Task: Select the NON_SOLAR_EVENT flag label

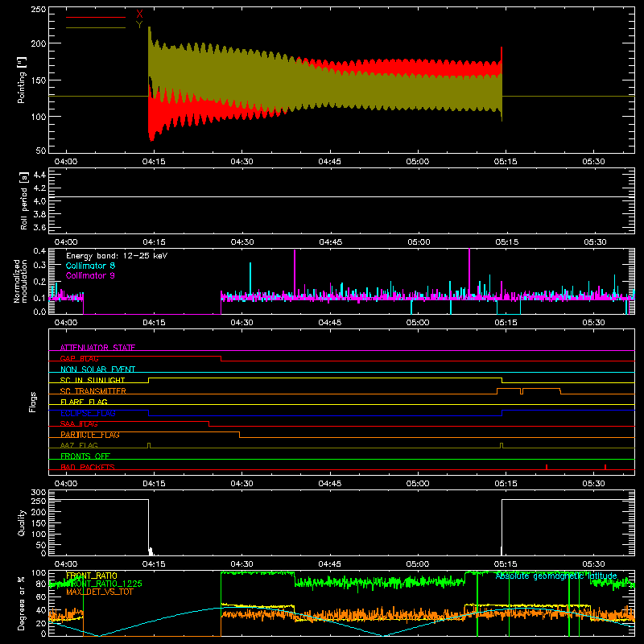Action: 97,369
